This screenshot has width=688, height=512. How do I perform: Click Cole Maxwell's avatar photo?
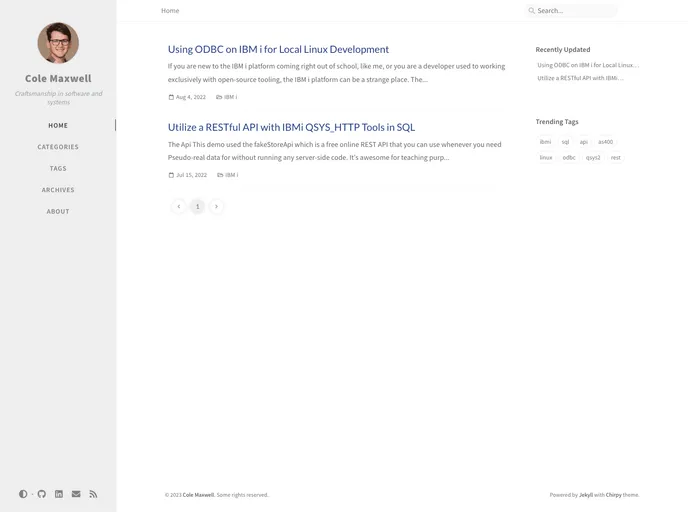(58, 43)
